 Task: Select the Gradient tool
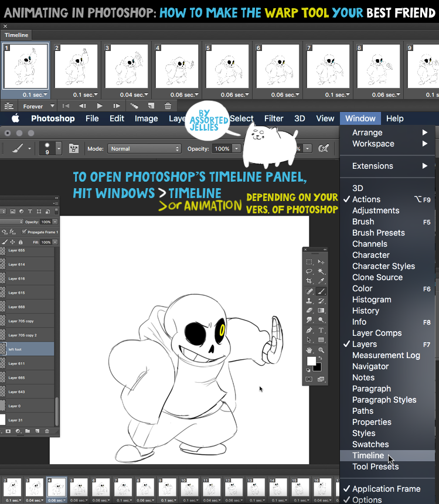(x=321, y=311)
